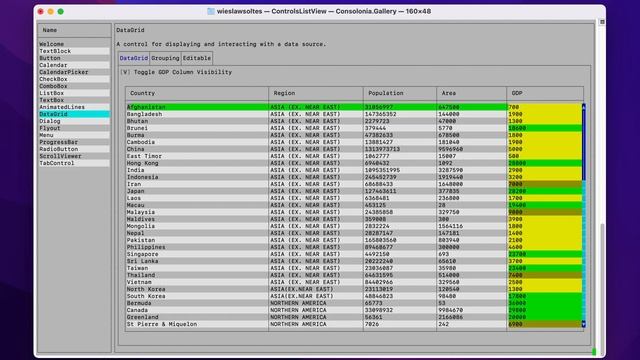Click the top-right terminal scroll marker icon

602,22
